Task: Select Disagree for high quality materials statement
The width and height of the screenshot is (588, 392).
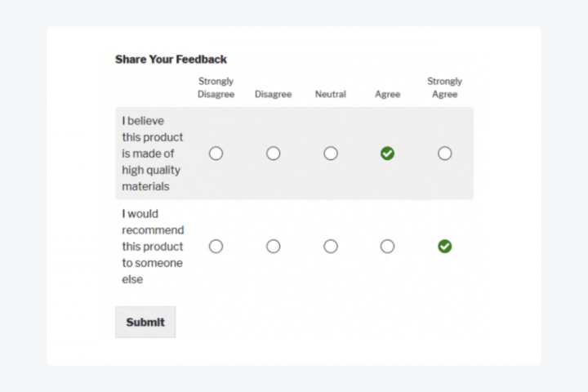Action: (x=273, y=154)
